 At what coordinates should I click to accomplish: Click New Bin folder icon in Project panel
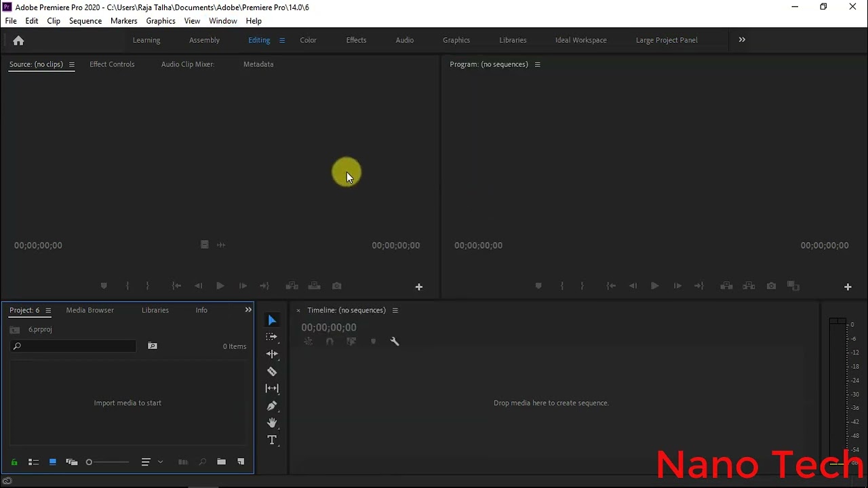pyautogui.click(x=221, y=462)
